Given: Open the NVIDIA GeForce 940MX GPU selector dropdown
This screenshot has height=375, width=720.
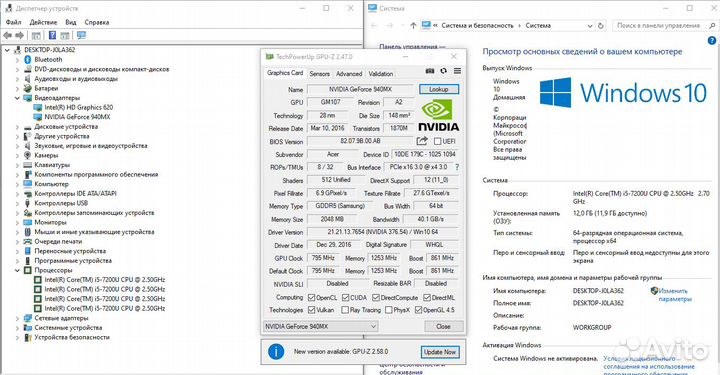Looking at the screenshot, I should [x=321, y=326].
